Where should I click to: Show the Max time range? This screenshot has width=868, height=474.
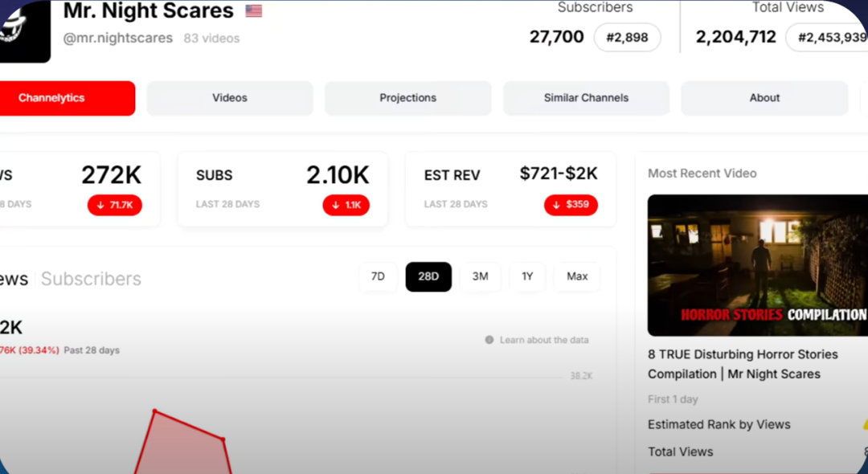point(577,276)
